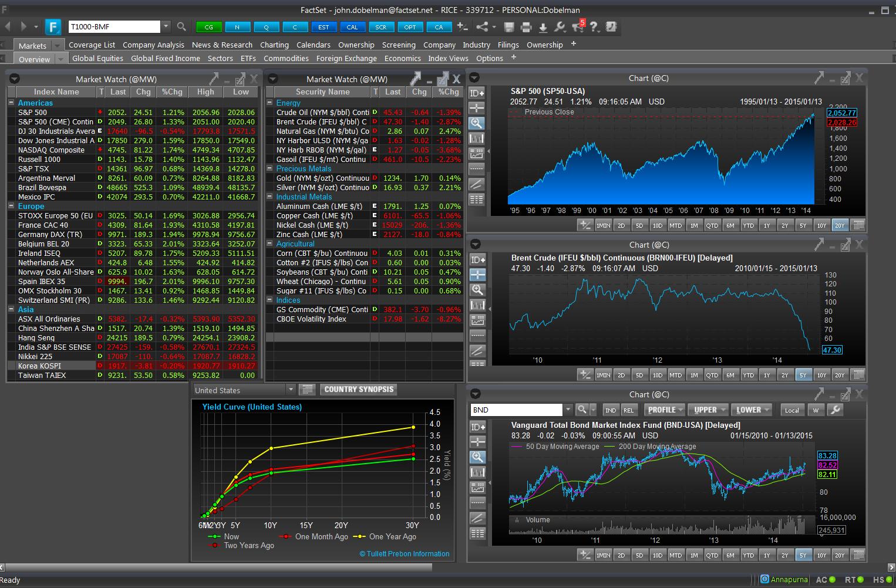Switch to the Charting tab
Viewport: 896px width, 588px height.
274,45
